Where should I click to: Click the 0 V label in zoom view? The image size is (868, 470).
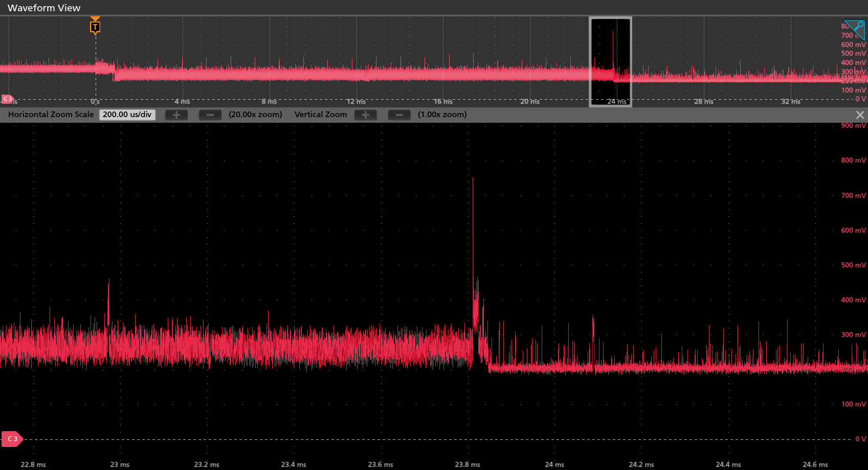[861, 439]
